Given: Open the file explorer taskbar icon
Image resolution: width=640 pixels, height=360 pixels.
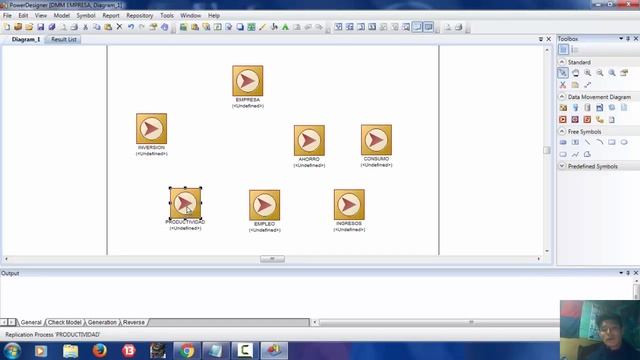Looking at the screenshot, I should tap(70, 351).
